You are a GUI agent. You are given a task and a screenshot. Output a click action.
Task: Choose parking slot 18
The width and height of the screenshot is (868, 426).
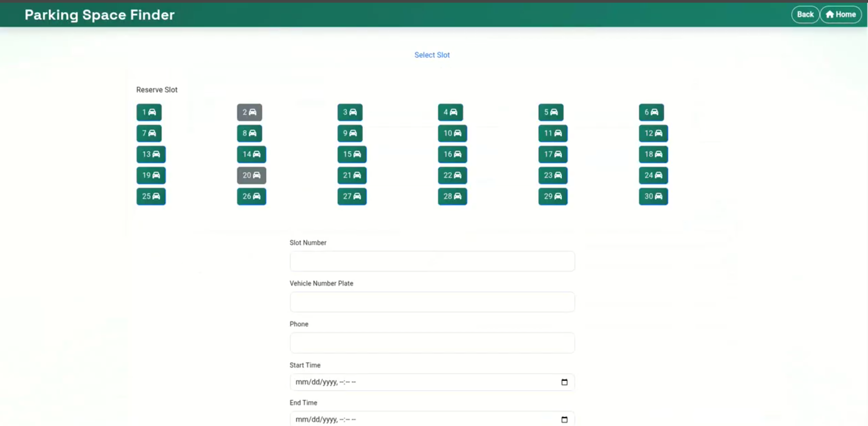pos(653,154)
